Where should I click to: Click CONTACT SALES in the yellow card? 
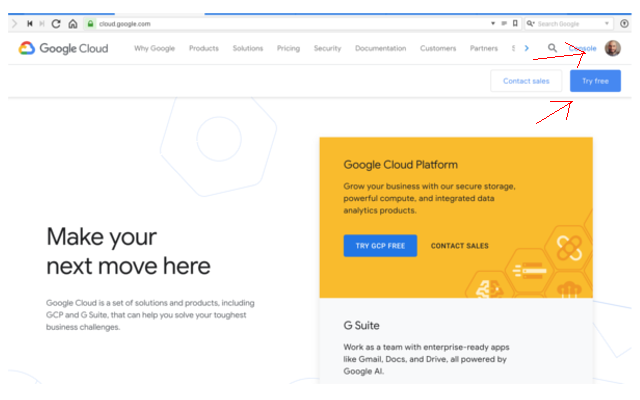(x=460, y=246)
